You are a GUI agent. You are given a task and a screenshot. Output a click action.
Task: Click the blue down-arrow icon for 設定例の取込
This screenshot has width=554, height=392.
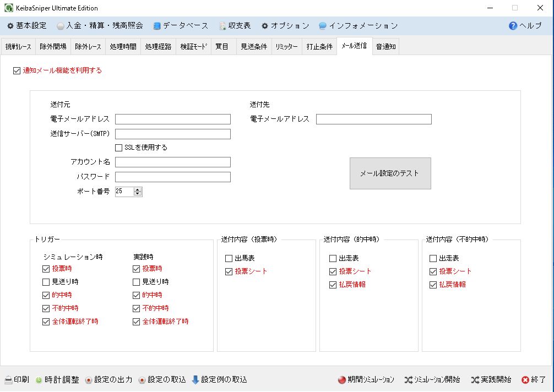pos(195,380)
